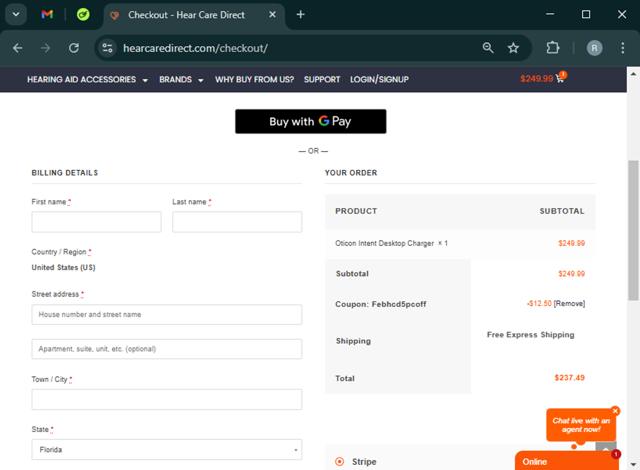Open the $249.99 cart icon
This screenshot has width=640, height=470.
(x=542, y=78)
